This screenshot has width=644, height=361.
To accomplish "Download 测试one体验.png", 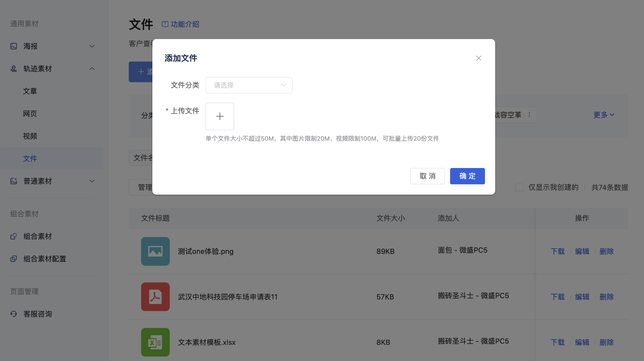I will coord(558,251).
